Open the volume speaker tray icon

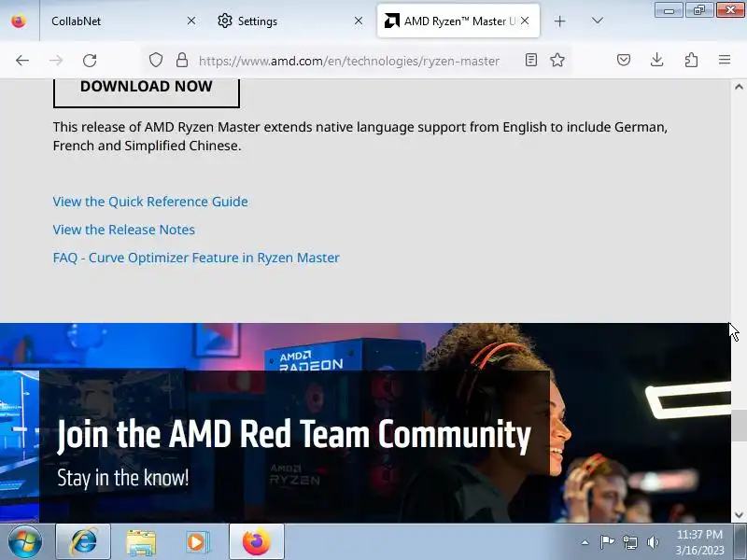pyautogui.click(x=653, y=542)
